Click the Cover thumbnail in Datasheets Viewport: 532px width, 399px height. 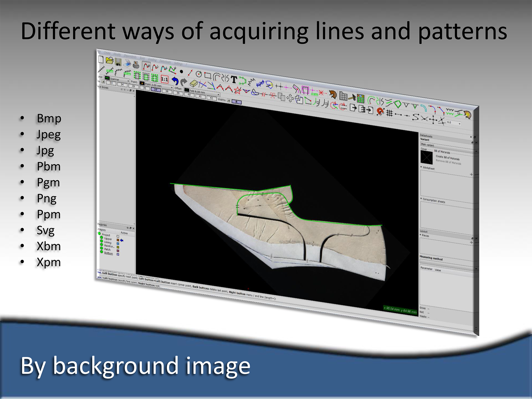(x=426, y=157)
